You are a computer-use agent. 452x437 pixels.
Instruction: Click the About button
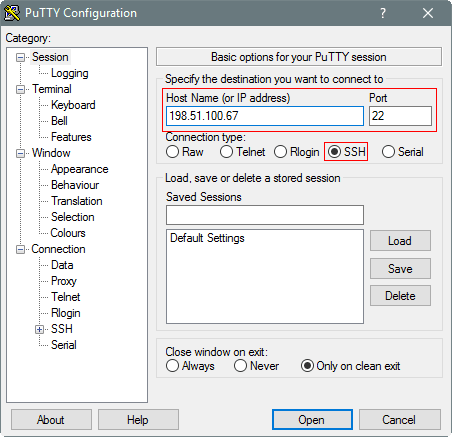pyautogui.click(x=51, y=420)
